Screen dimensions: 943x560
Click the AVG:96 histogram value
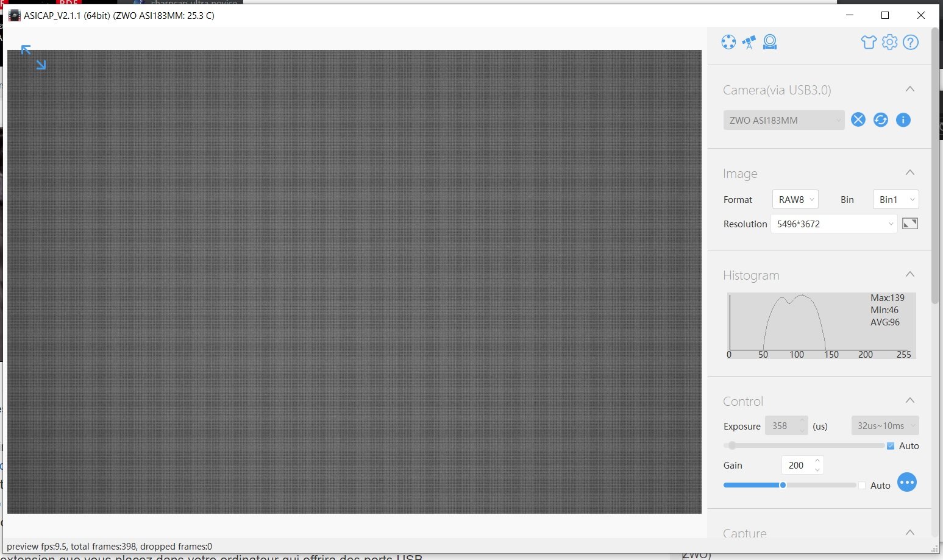pyautogui.click(x=885, y=322)
